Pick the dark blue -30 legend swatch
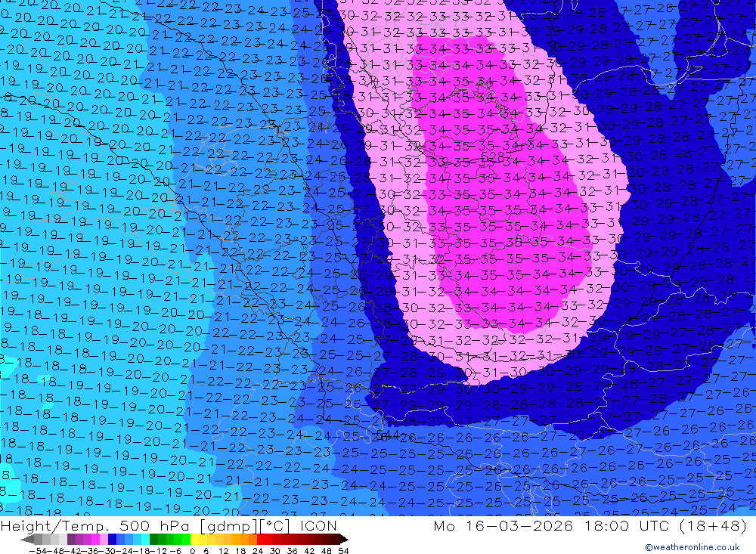This screenshot has height=554, width=756. pos(113,539)
